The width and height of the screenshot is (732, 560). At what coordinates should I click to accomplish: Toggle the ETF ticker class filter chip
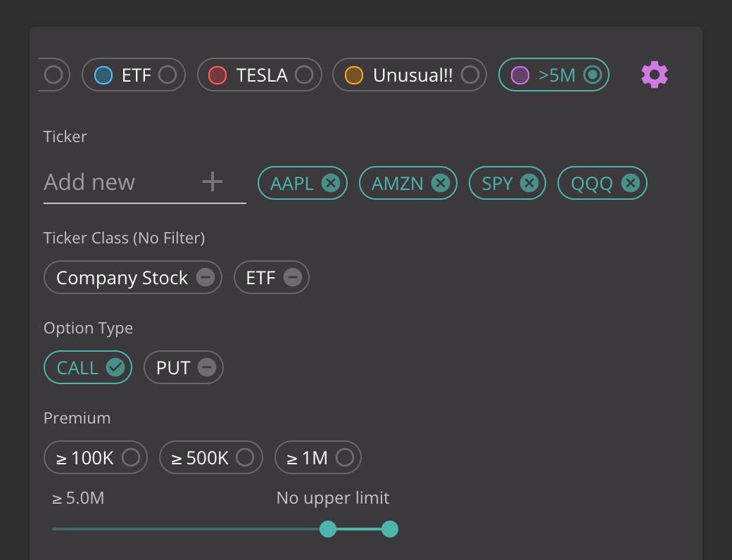point(271,277)
